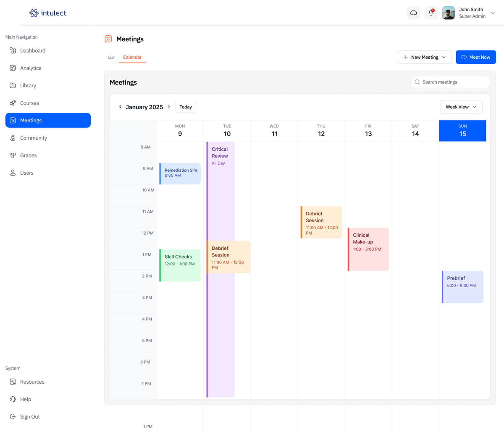Click the Today button

[x=186, y=107]
